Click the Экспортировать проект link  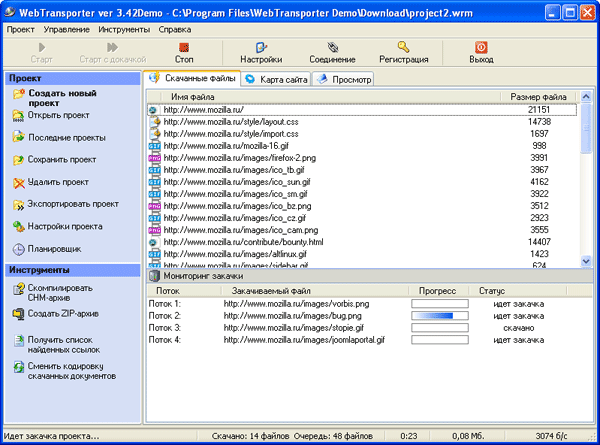click(73, 204)
